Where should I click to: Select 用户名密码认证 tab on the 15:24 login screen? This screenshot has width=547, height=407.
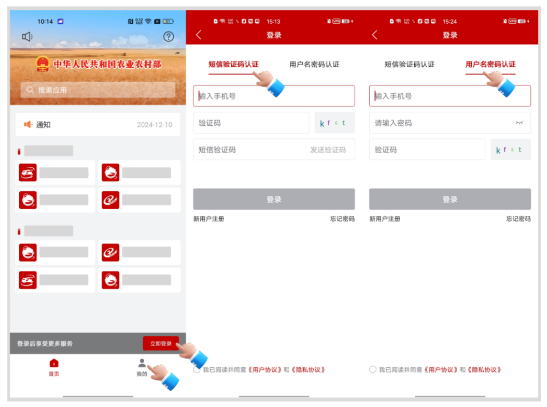pos(490,64)
